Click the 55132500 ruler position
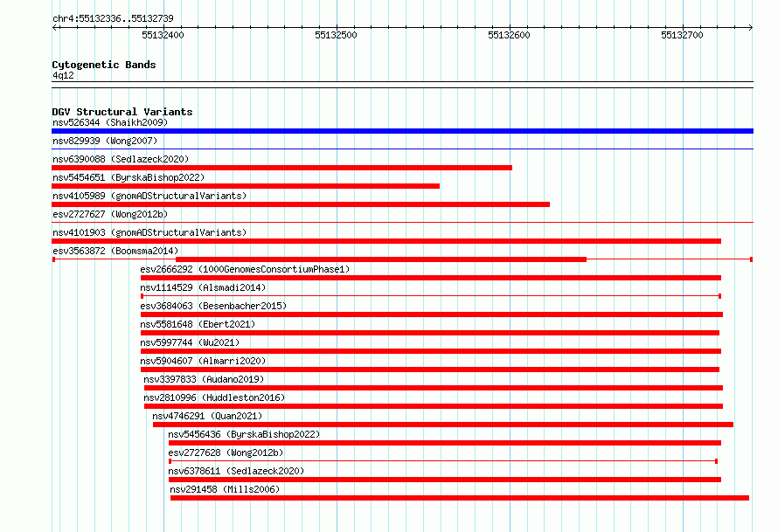Image resolution: width=778 pixels, height=532 pixels. click(x=336, y=35)
